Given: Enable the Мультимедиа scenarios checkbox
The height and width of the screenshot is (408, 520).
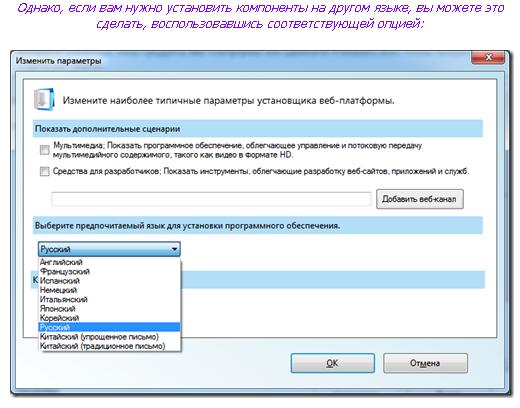Looking at the screenshot, I should pos(44,150).
